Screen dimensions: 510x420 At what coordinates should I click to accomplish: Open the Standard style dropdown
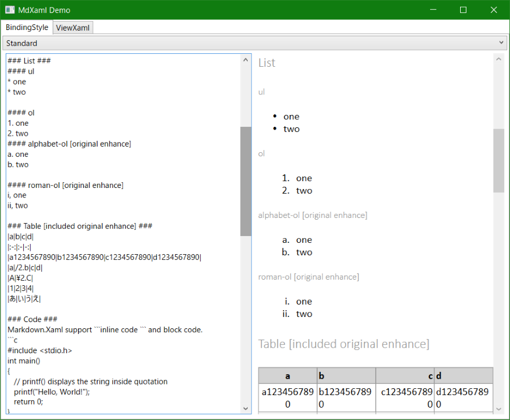pyautogui.click(x=254, y=43)
